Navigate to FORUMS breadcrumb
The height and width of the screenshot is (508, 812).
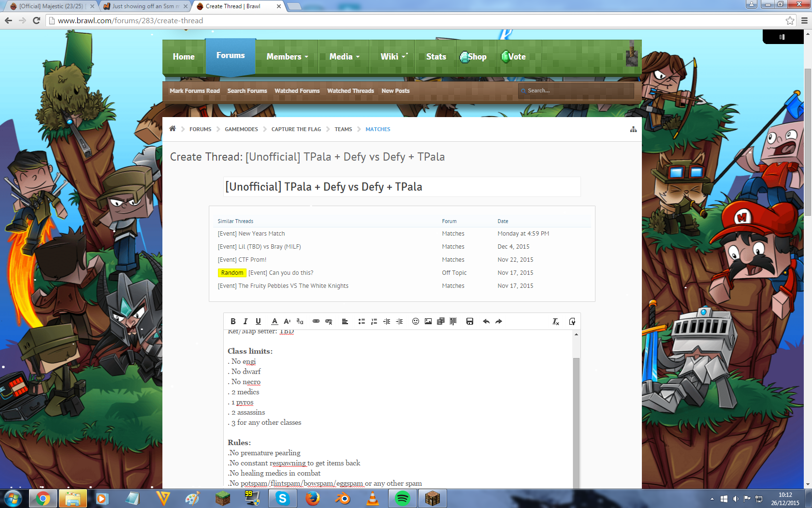pyautogui.click(x=200, y=129)
